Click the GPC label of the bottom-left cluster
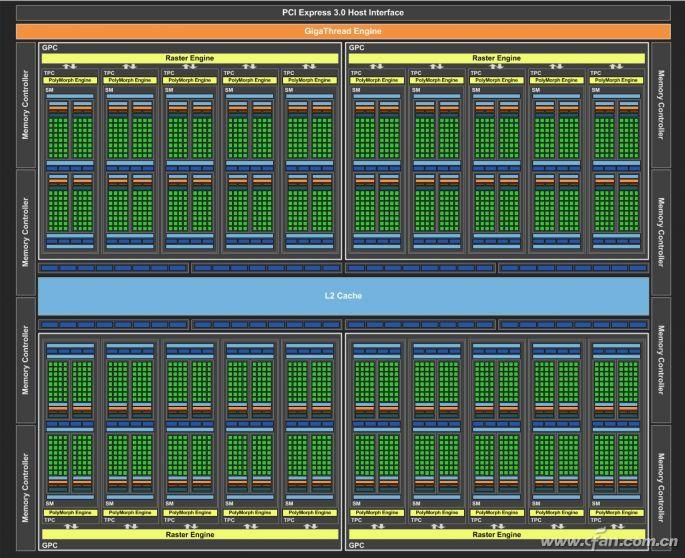685x558 pixels. tap(50, 547)
